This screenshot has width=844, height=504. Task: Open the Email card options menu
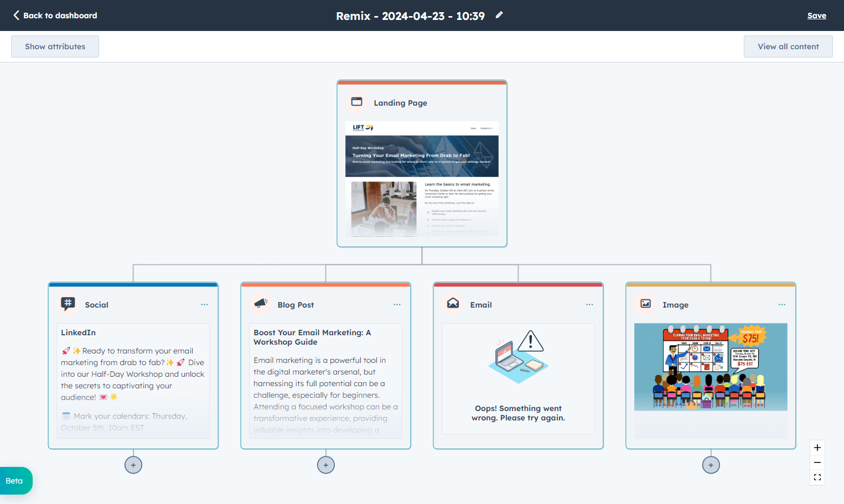click(x=589, y=305)
